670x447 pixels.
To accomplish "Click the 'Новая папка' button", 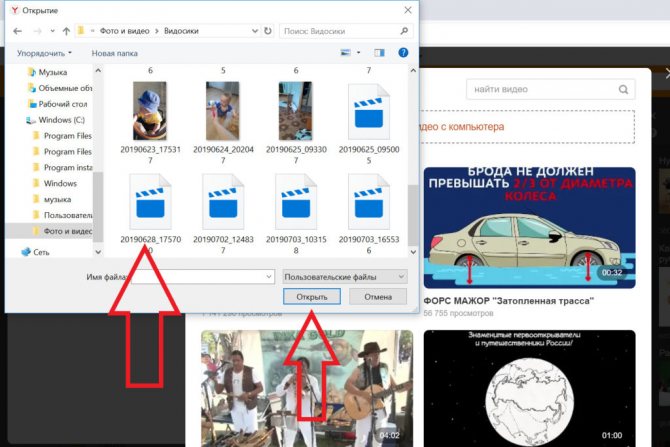I will point(115,53).
